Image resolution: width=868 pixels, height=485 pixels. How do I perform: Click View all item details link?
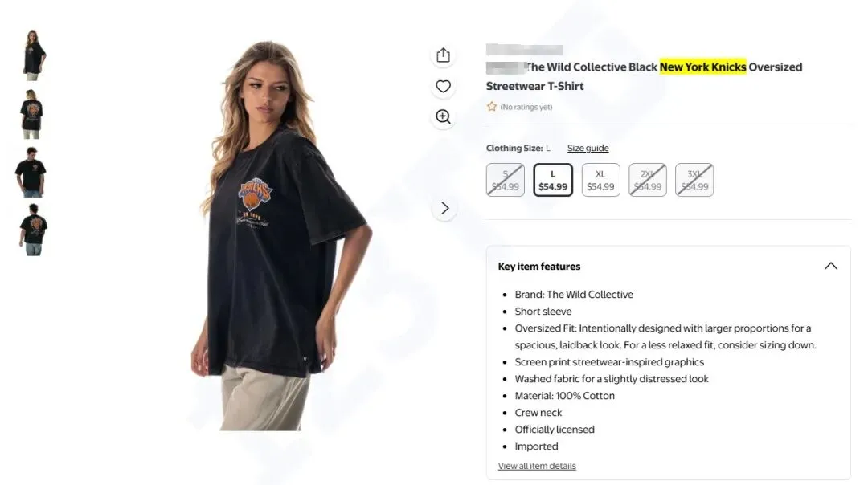[537, 466]
